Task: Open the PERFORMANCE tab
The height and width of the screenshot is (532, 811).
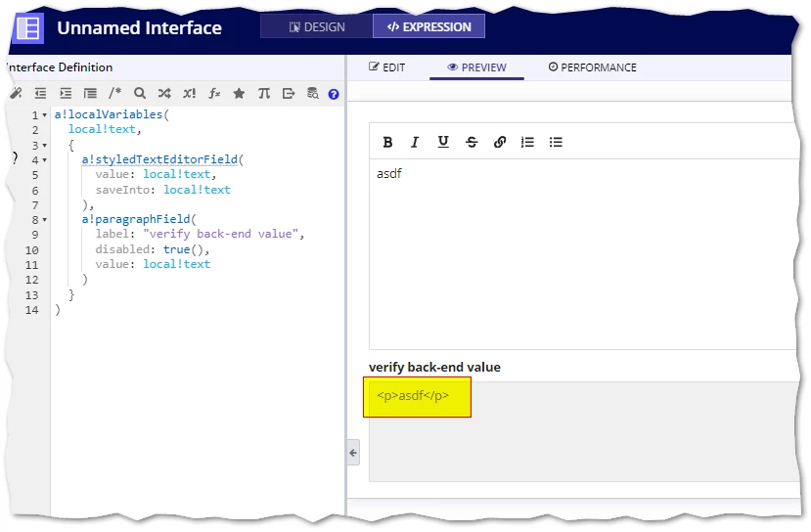Action: pyautogui.click(x=593, y=67)
